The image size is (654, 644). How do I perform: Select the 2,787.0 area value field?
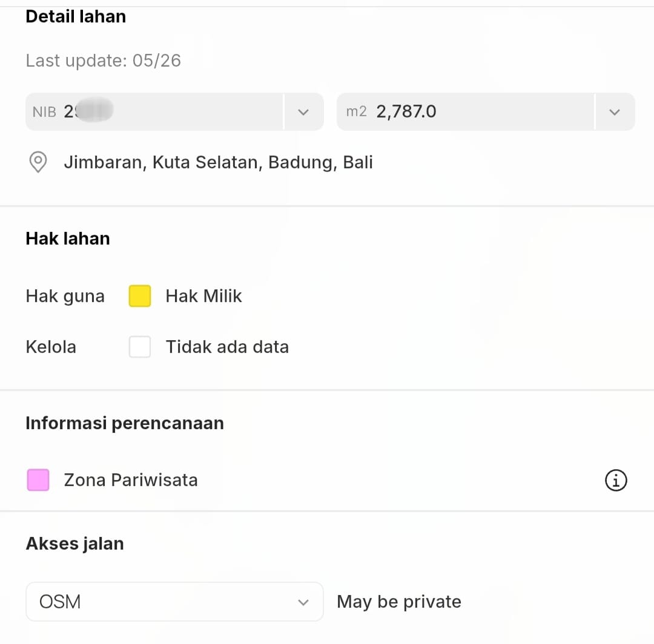466,112
